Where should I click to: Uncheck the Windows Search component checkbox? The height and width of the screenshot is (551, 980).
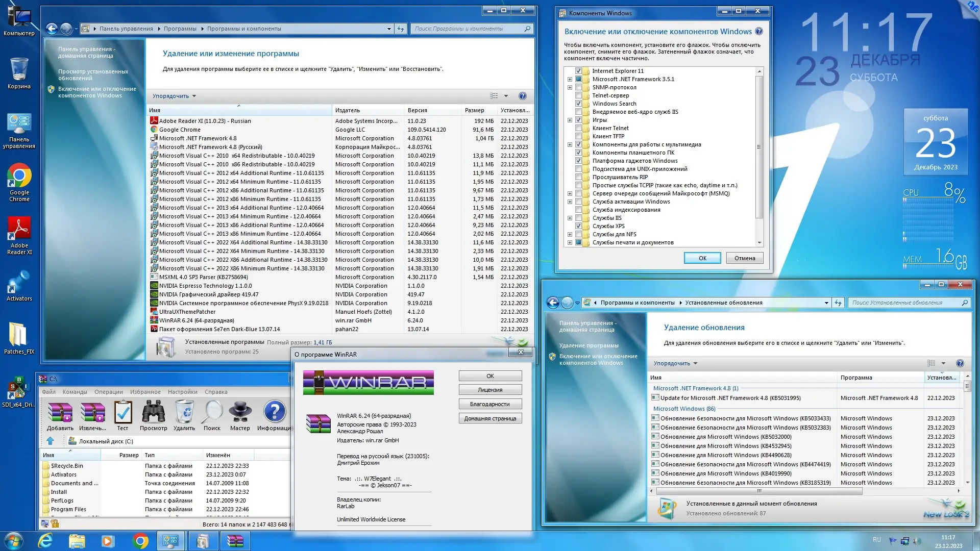coord(578,104)
